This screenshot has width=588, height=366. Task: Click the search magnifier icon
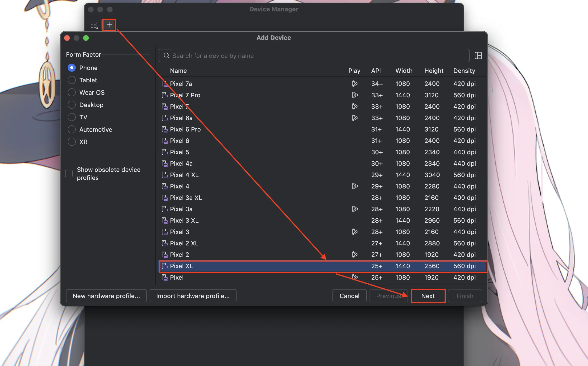[167, 56]
